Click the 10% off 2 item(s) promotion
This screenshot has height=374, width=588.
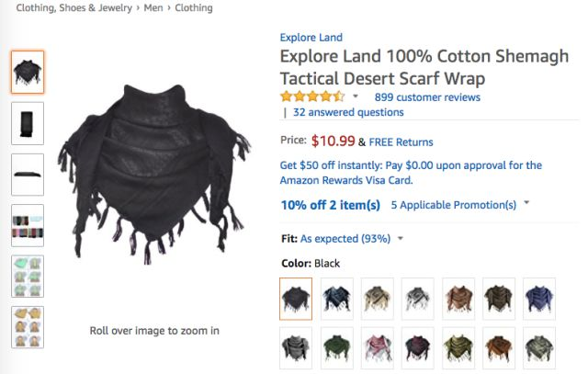point(331,205)
